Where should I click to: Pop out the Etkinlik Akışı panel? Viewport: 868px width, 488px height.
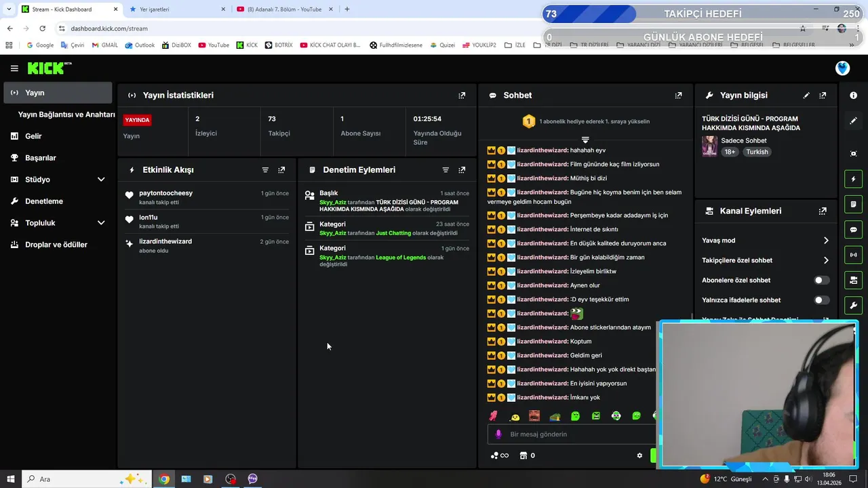click(281, 170)
